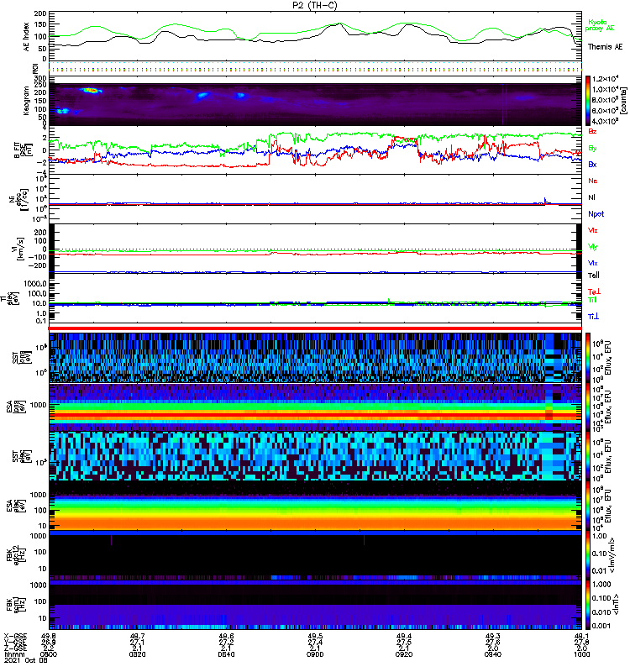Click the "hhmm" row label

coord(14,654)
